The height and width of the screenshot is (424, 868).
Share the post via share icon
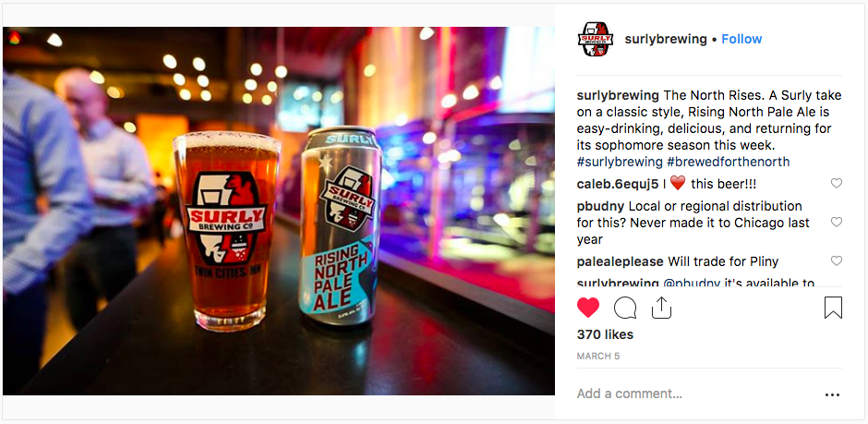coord(661,308)
